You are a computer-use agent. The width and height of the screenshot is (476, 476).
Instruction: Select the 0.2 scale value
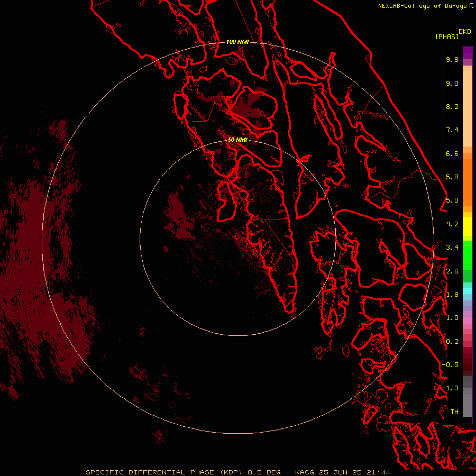tap(452, 342)
